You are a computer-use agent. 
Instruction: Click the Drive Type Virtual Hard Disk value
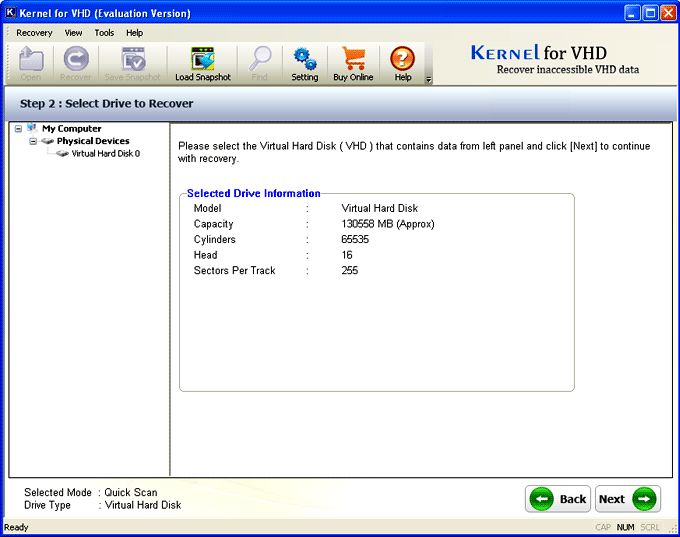pyautogui.click(x=143, y=505)
